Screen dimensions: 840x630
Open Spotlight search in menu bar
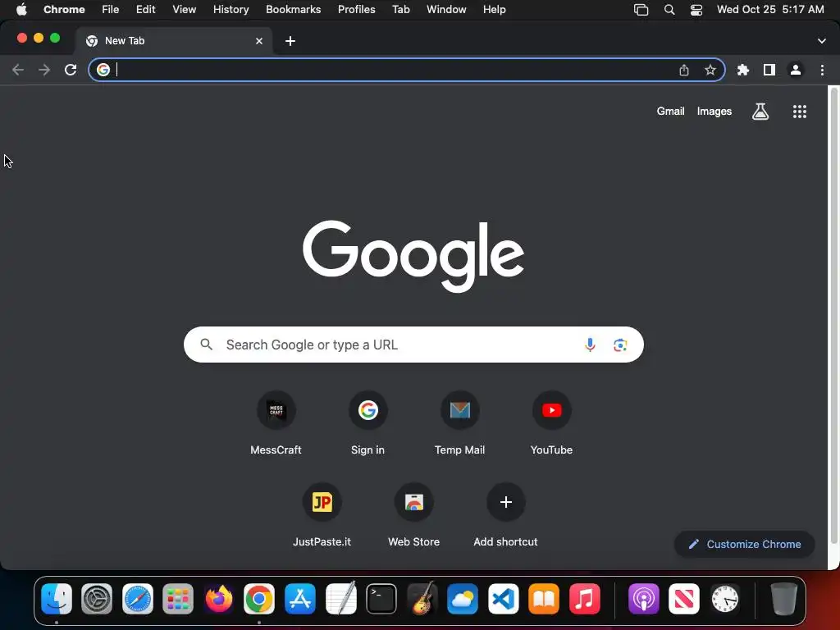tap(669, 10)
